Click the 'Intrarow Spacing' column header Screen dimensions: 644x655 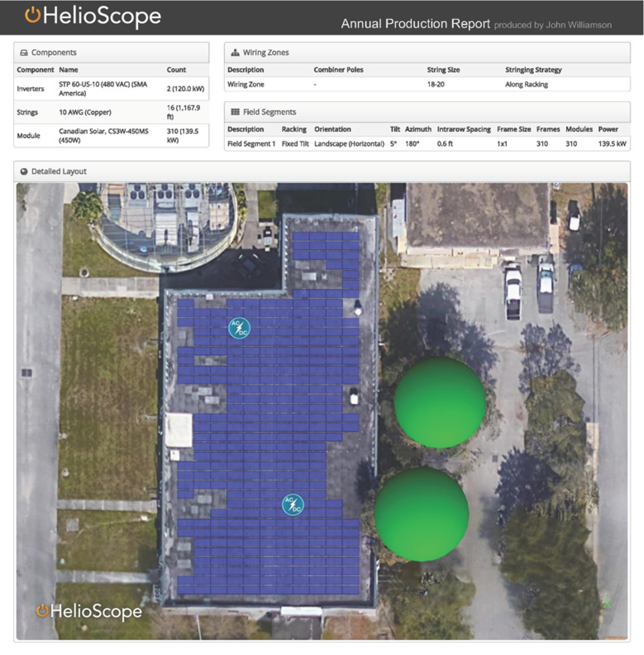[x=464, y=130]
